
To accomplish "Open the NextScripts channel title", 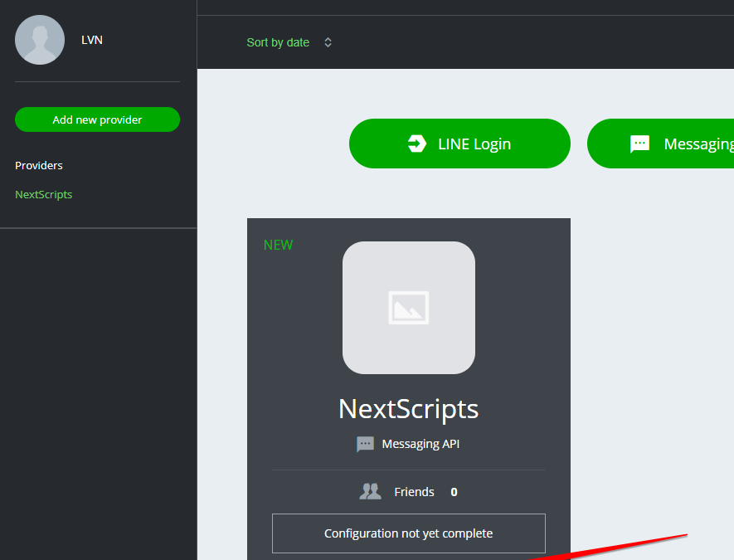I will pos(409,409).
